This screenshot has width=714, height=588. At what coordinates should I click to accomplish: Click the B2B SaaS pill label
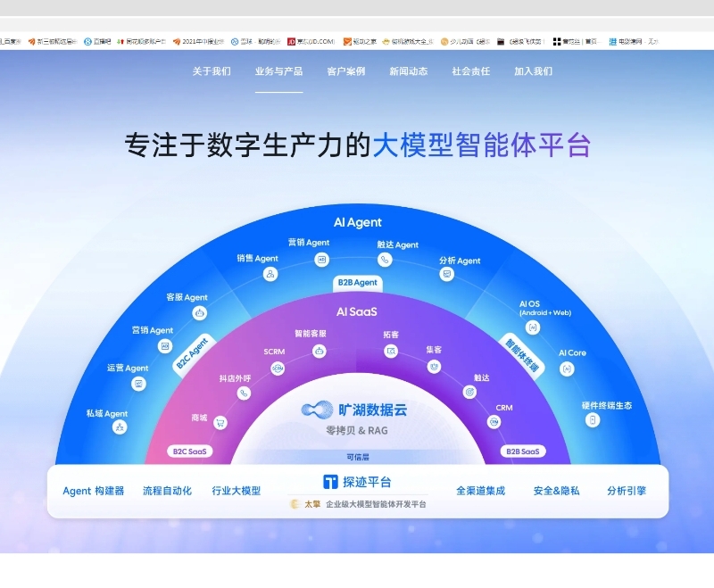point(523,451)
